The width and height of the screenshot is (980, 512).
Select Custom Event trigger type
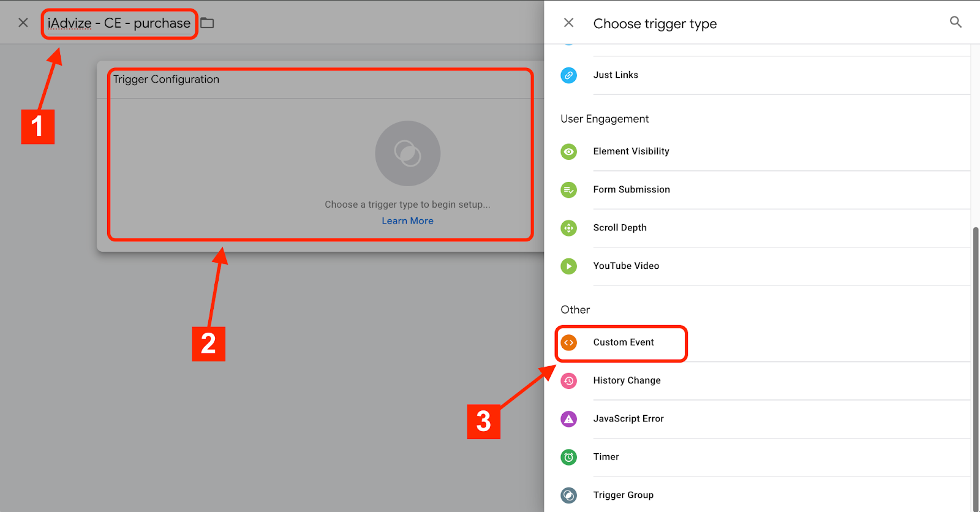pos(624,342)
